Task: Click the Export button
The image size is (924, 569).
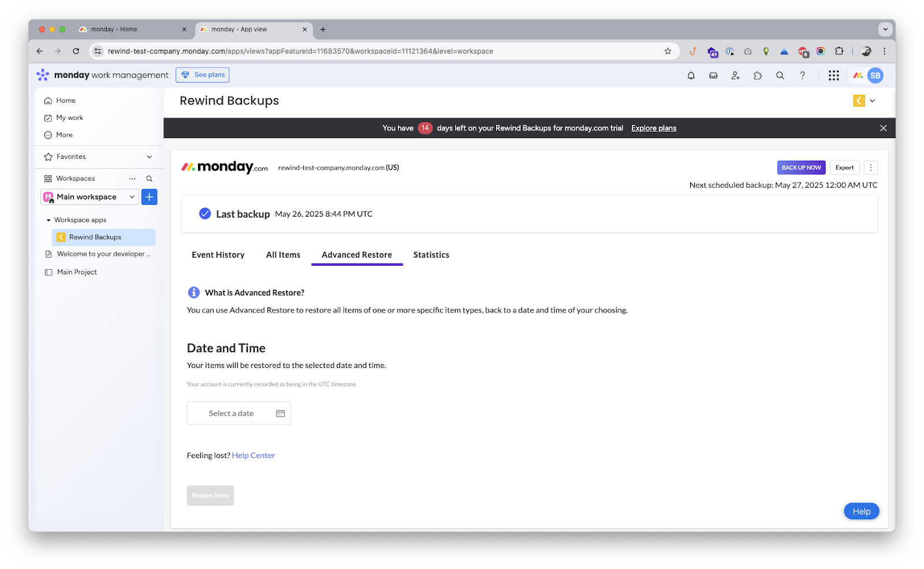Action: 845,168
